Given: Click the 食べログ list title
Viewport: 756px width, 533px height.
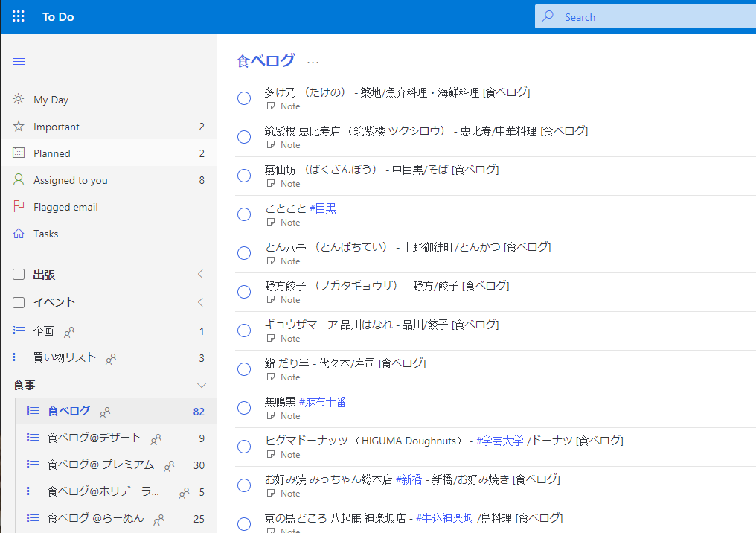Looking at the screenshot, I should [266, 61].
